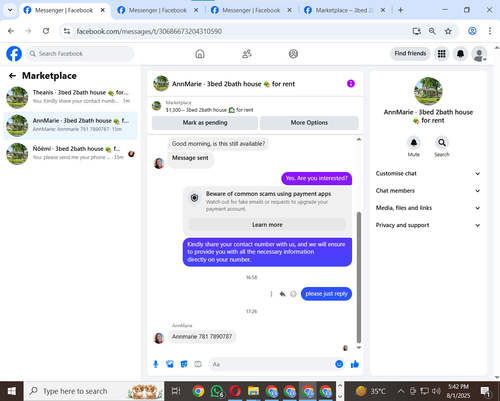Switch to the first Messenger tab
This screenshot has height=401, width=500.
[64, 10]
